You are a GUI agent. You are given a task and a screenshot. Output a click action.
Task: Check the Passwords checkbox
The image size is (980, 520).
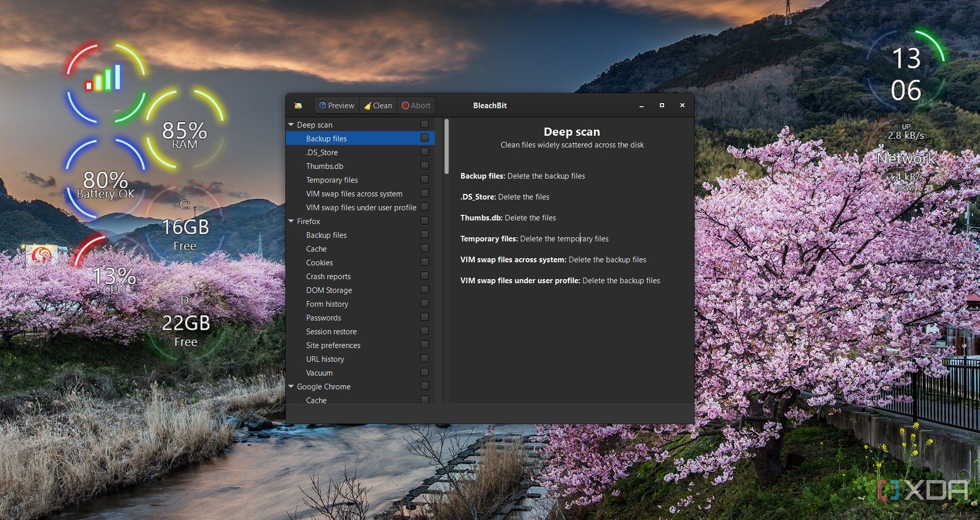pos(424,317)
